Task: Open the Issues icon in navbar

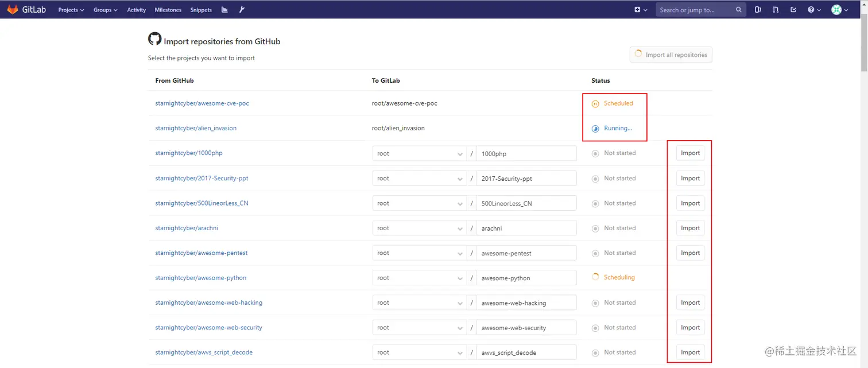Action: (758, 10)
